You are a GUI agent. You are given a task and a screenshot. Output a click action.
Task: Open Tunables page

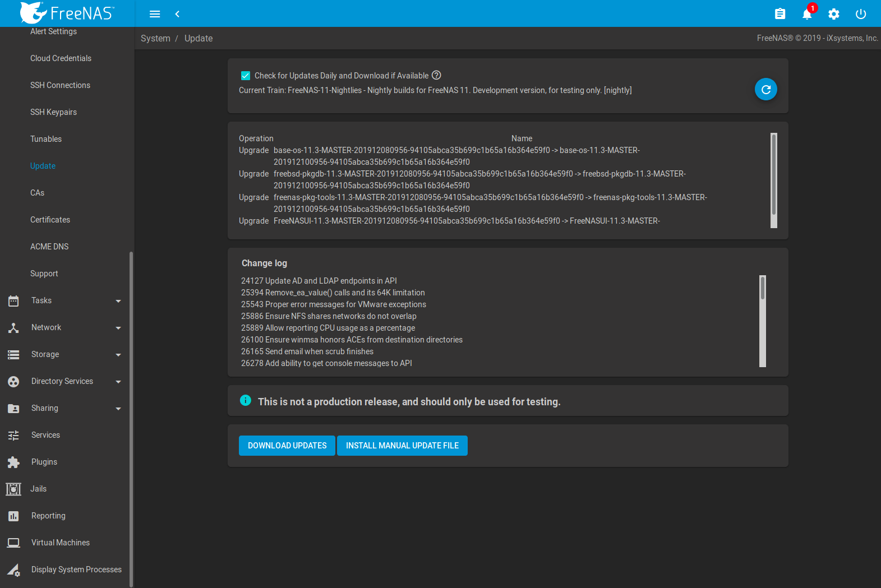(x=46, y=139)
